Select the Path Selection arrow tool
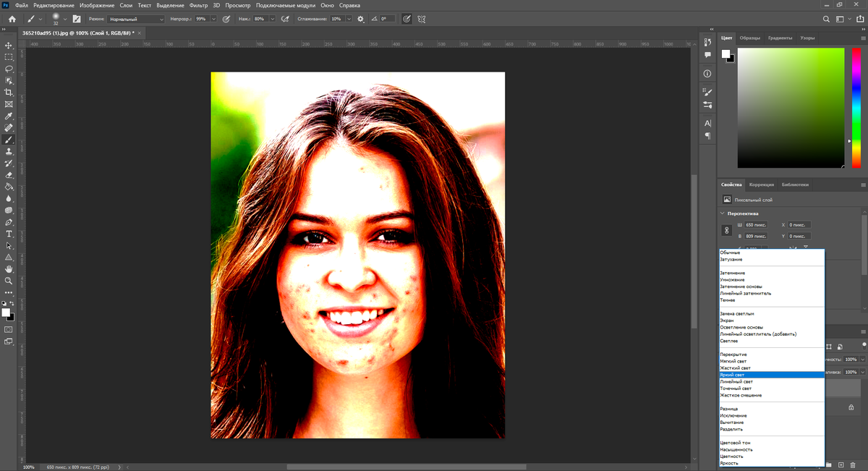Viewport: 868px width, 471px height. click(9, 245)
